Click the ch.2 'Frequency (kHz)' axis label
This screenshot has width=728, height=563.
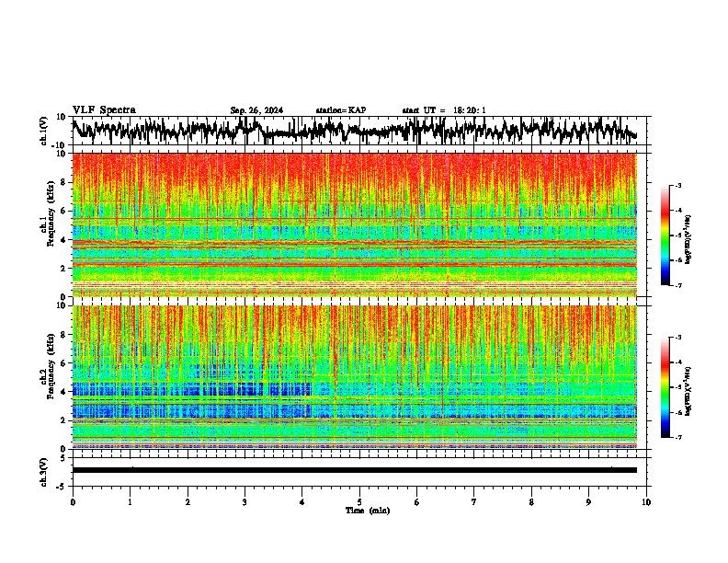click(x=51, y=366)
